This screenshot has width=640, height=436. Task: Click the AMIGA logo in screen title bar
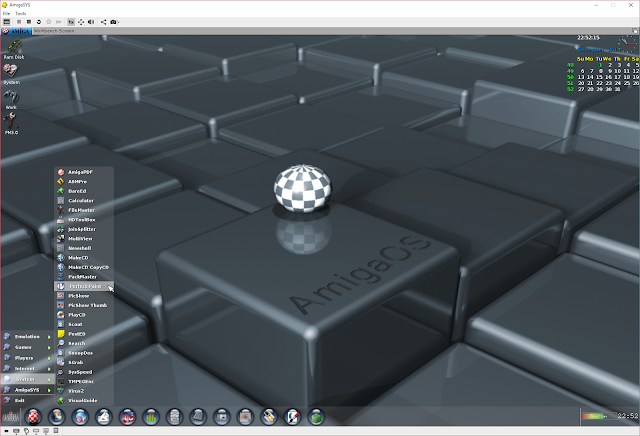point(17,31)
